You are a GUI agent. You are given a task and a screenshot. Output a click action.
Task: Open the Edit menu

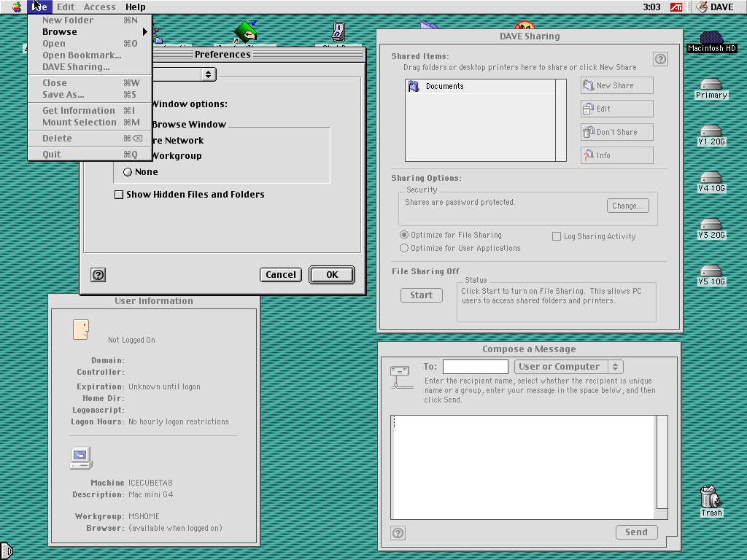[66, 7]
